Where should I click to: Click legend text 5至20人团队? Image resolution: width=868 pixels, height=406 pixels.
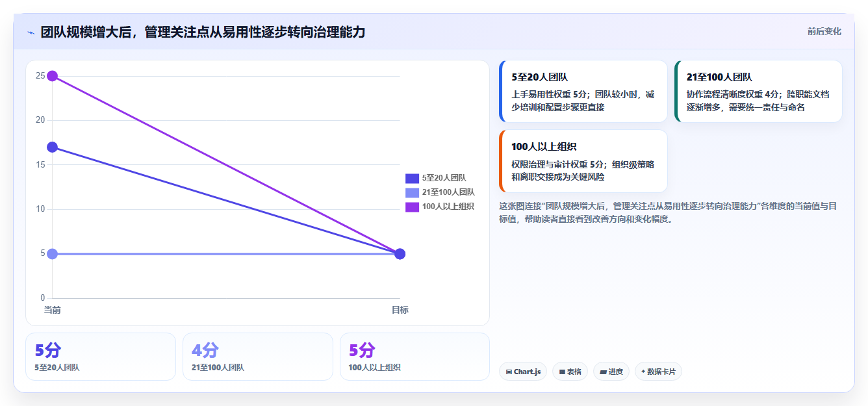pos(444,178)
